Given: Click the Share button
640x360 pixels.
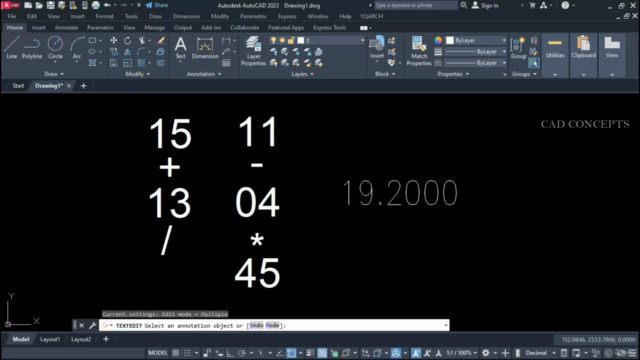Looking at the screenshot, I should tap(157, 5).
